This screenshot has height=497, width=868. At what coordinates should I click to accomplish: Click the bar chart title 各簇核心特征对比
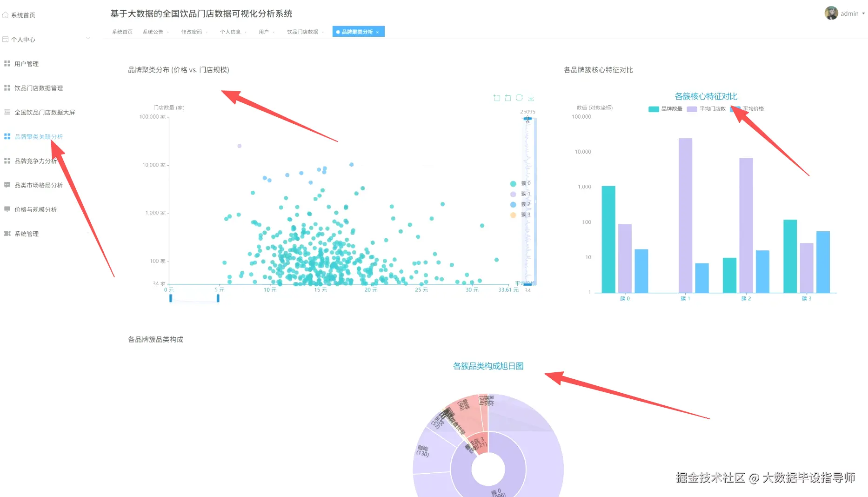(x=706, y=96)
